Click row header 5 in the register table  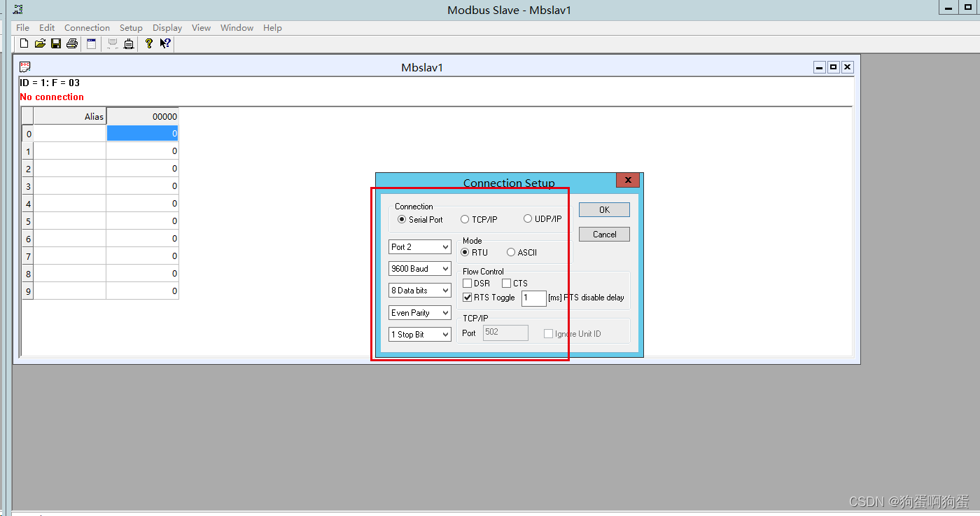click(28, 221)
